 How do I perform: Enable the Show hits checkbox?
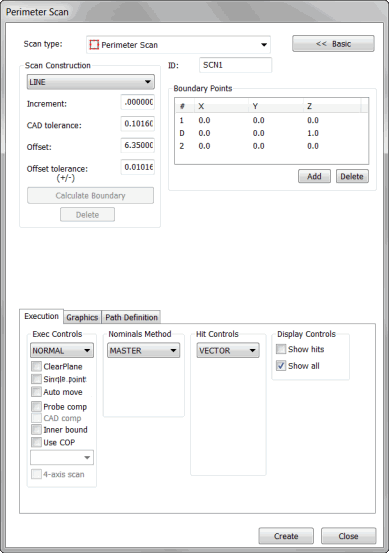281,349
